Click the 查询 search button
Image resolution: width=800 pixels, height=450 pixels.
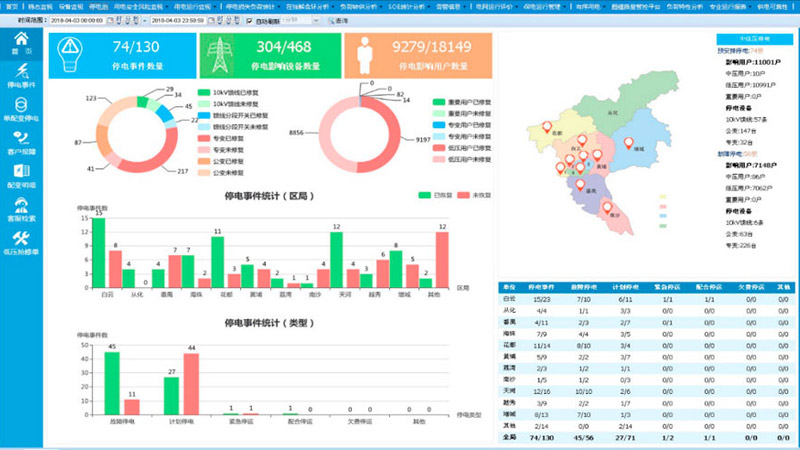coord(338,20)
